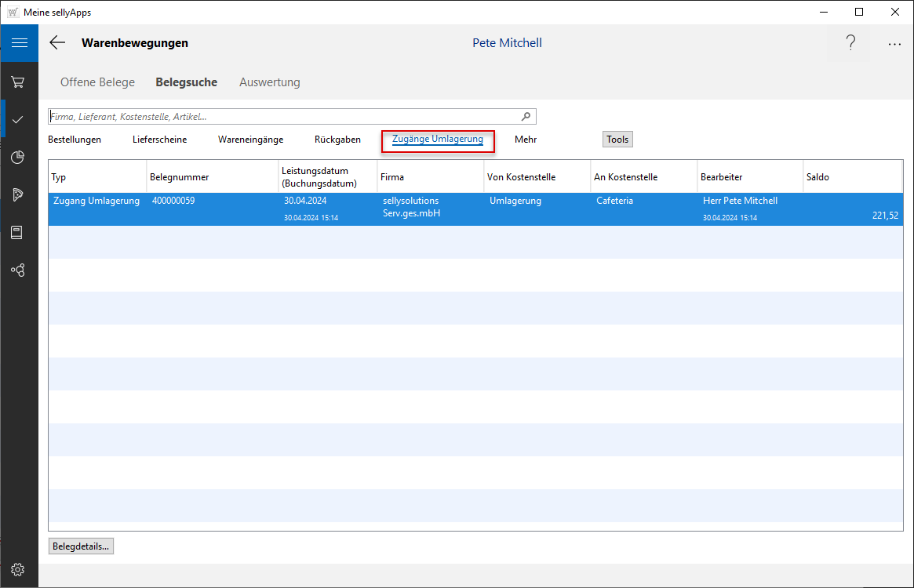Expand the Mehr filter options
Screen dimensions: 914x588
(526, 140)
